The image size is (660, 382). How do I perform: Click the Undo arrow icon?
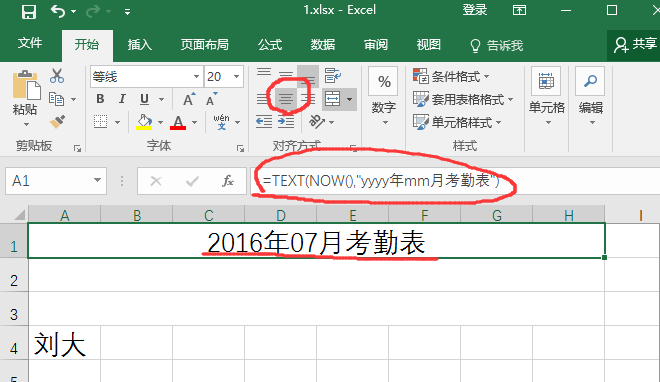[58, 11]
